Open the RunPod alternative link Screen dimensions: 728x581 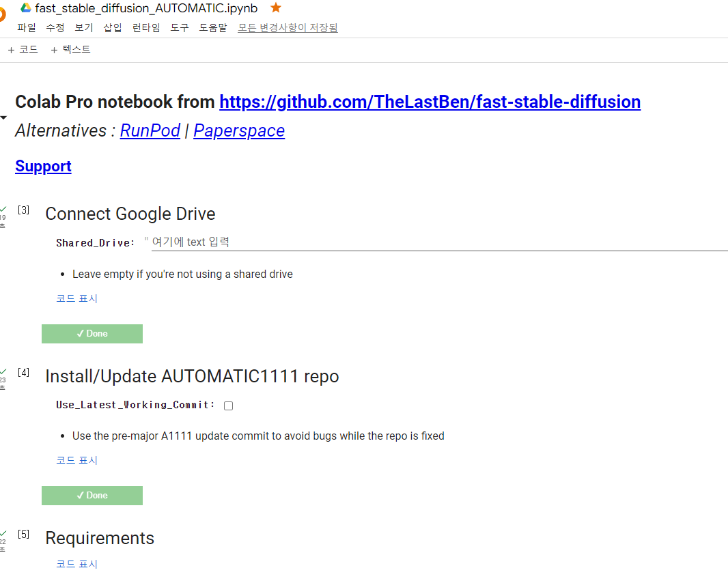150,131
